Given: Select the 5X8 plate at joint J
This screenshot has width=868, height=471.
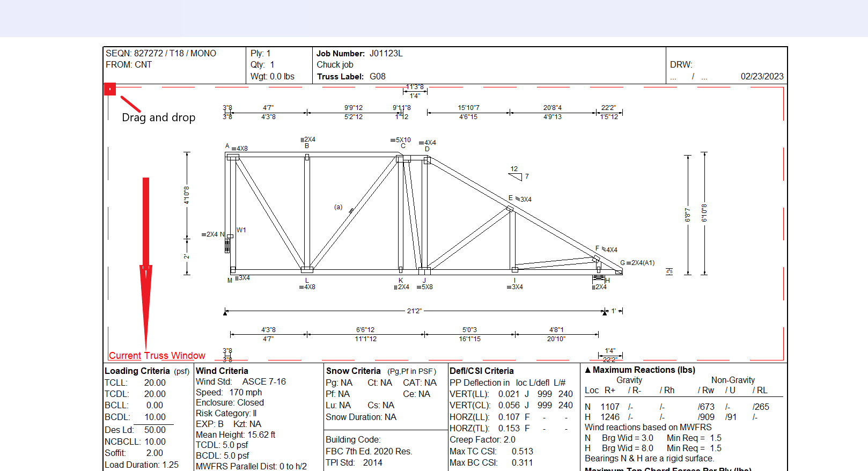Looking at the screenshot, I should tap(424, 270).
